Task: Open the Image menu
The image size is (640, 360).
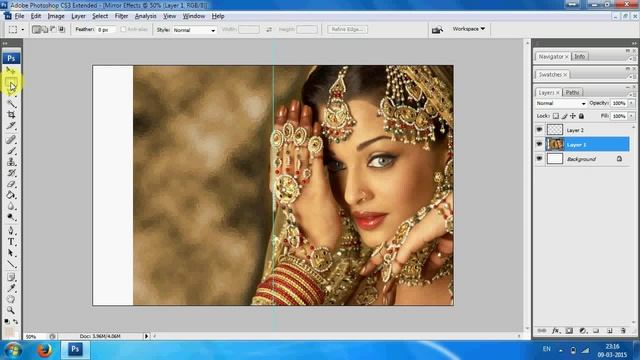Action: pyautogui.click(x=56, y=16)
